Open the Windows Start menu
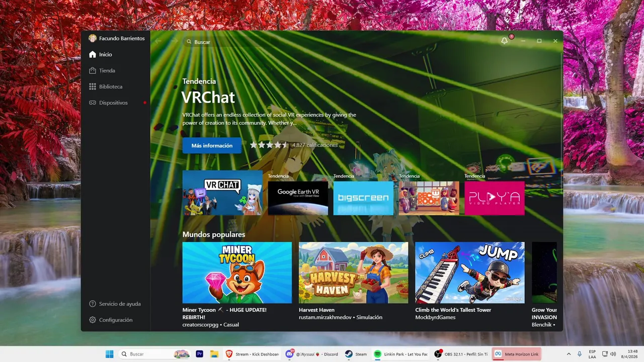The width and height of the screenshot is (644, 362). pyautogui.click(x=109, y=354)
